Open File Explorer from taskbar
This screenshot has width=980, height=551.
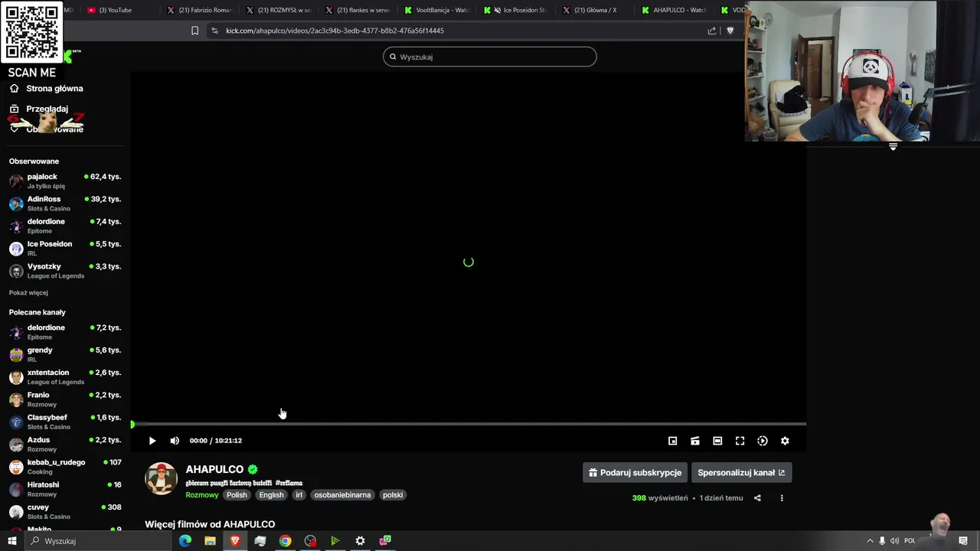[210, 541]
